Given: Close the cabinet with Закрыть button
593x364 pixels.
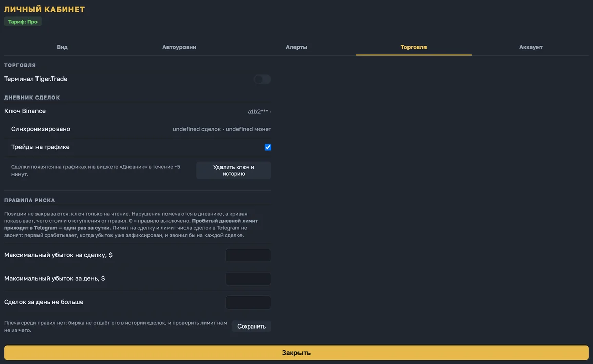Looking at the screenshot, I should [296, 352].
